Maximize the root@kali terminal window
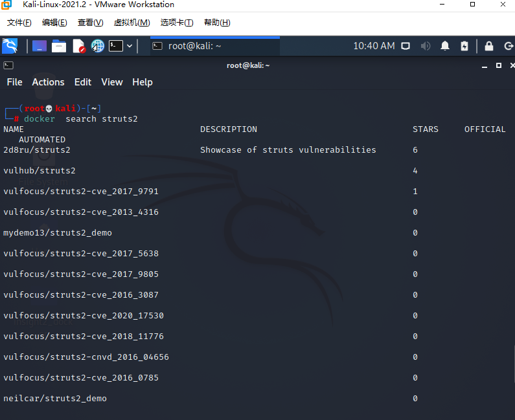Image resolution: width=515 pixels, height=420 pixels. click(499, 65)
